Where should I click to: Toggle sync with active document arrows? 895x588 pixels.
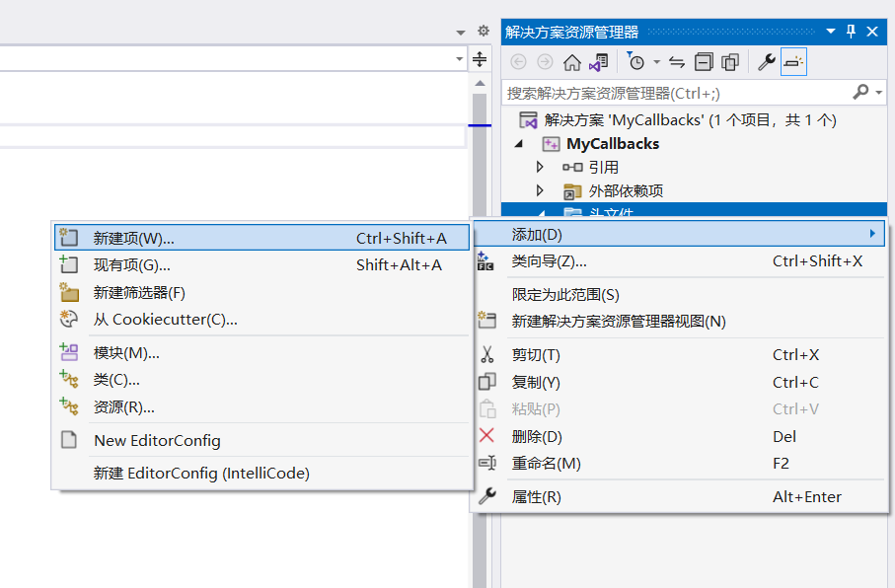pos(677,61)
